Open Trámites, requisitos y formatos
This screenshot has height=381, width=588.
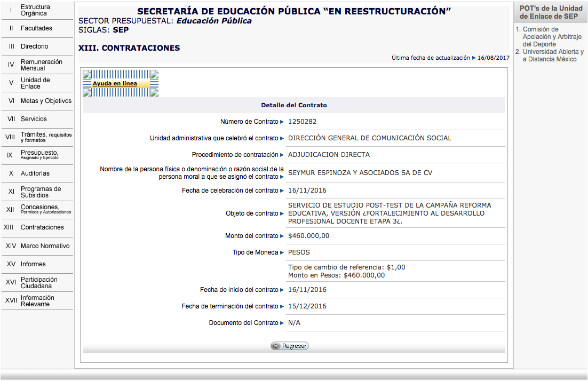tap(46, 137)
